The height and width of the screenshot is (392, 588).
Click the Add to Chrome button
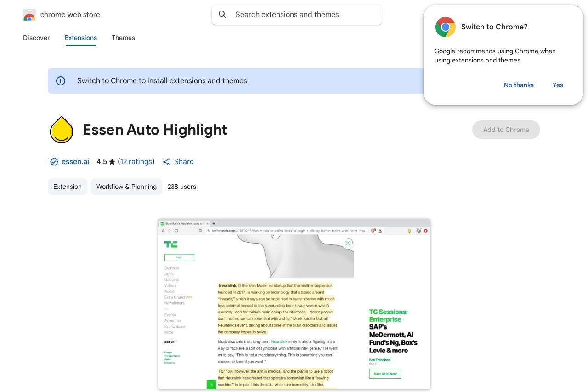point(506,130)
